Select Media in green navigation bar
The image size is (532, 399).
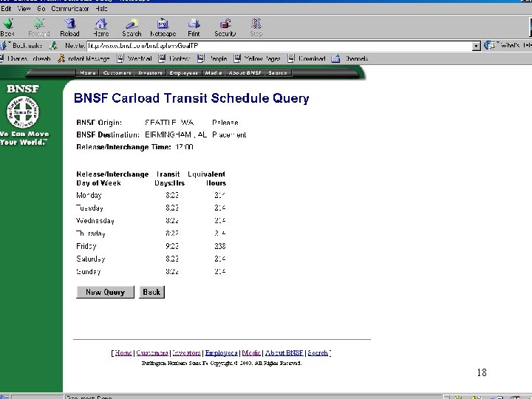(x=214, y=72)
